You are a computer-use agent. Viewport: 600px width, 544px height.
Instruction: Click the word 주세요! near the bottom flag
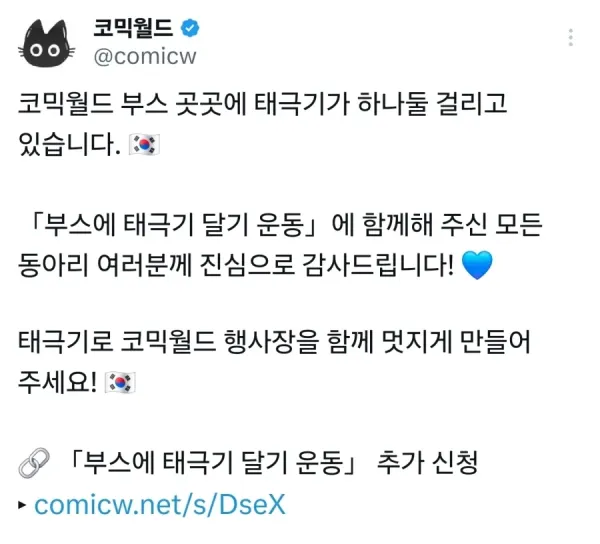[x=57, y=382]
